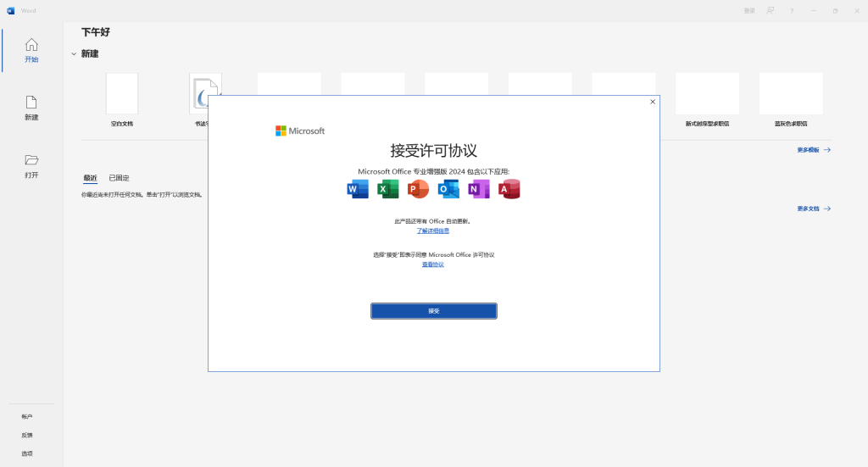Image resolution: width=868 pixels, height=467 pixels.
Task: Choose the 空白文档 blank document thumbnail
Action: (x=122, y=93)
